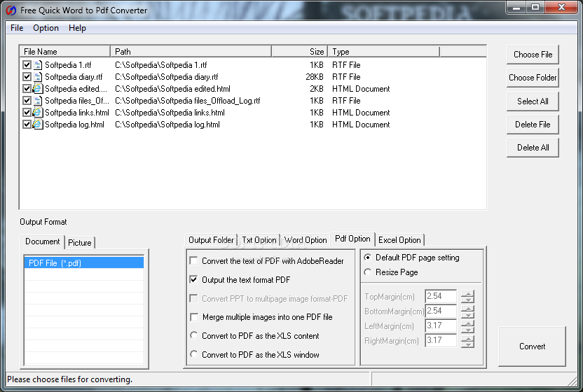Image resolution: width=583 pixels, height=392 pixels.
Task: Click the Choose File button
Action: (x=533, y=55)
